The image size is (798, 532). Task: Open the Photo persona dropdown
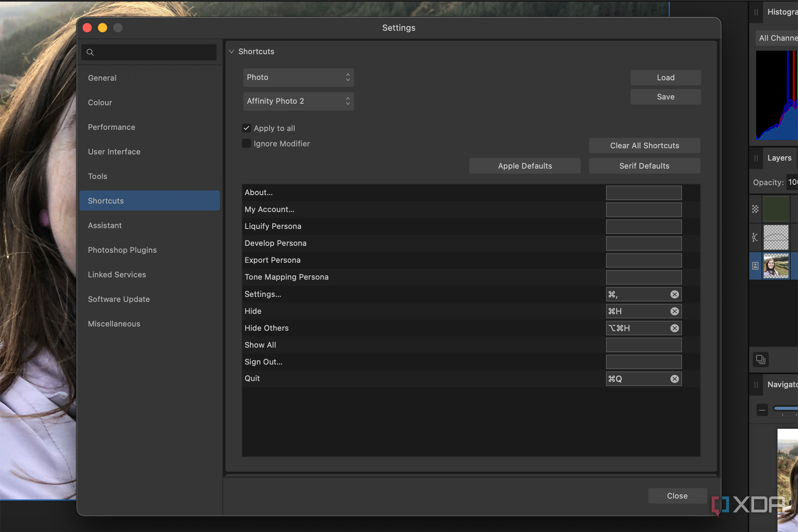(298, 77)
